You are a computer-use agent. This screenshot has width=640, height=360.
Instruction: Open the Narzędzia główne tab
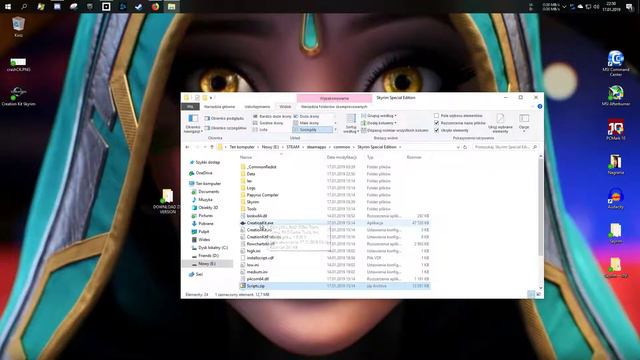tap(220, 107)
